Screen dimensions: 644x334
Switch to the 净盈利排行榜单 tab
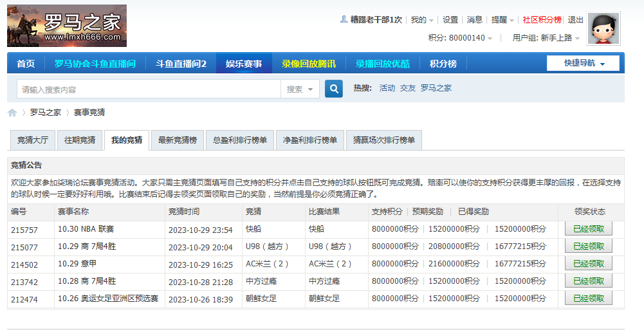310,140
